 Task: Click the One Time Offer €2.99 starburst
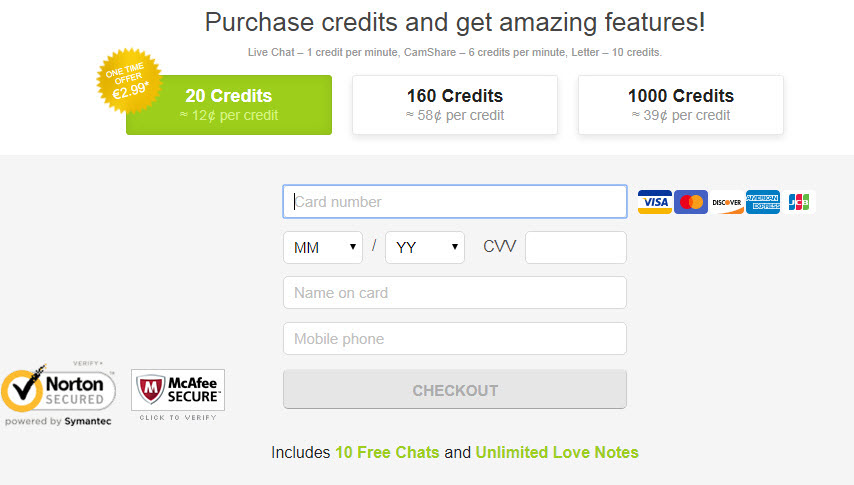point(129,81)
